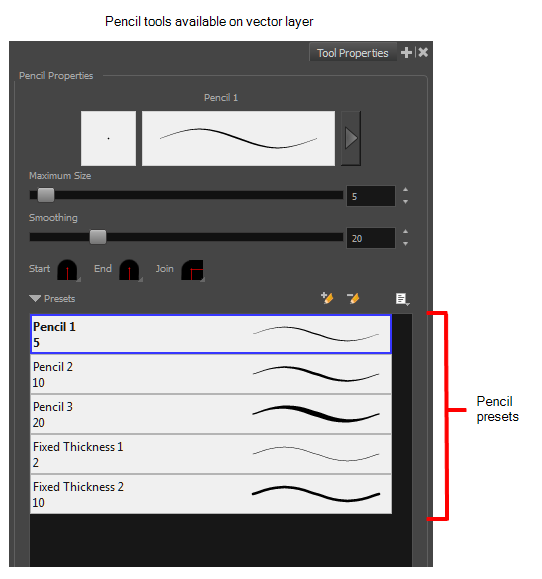The width and height of the screenshot is (542, 579).
Task: Click the Smoothing slider handle
Action: tap(98, 237)
